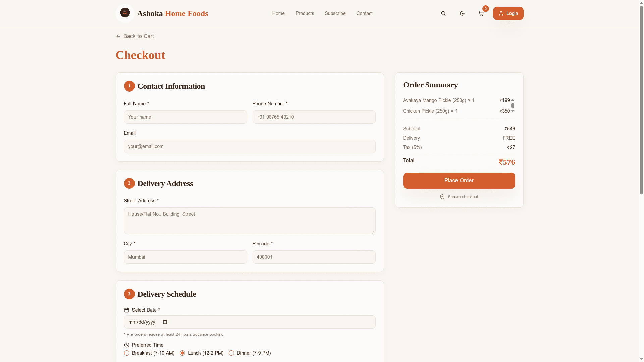This screenshot has width=644, height=362.
Task: Toggle dark mode with moon icon
Action: [x=462, y=13]
